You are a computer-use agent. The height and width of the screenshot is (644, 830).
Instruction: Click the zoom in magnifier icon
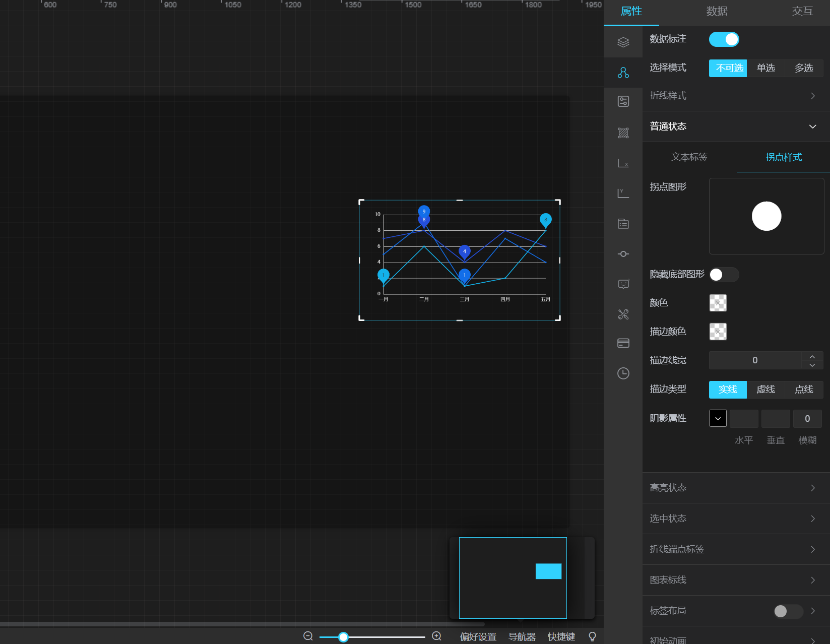click(437, 636)
